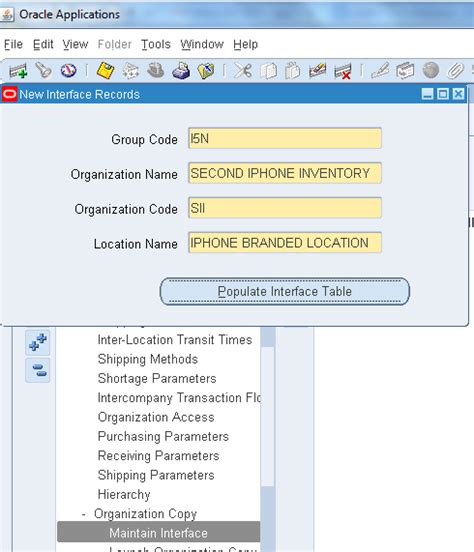Viewport: 474px width, 552px height.
Task: Click the Location Name field
Action: (x=285, y=243)
